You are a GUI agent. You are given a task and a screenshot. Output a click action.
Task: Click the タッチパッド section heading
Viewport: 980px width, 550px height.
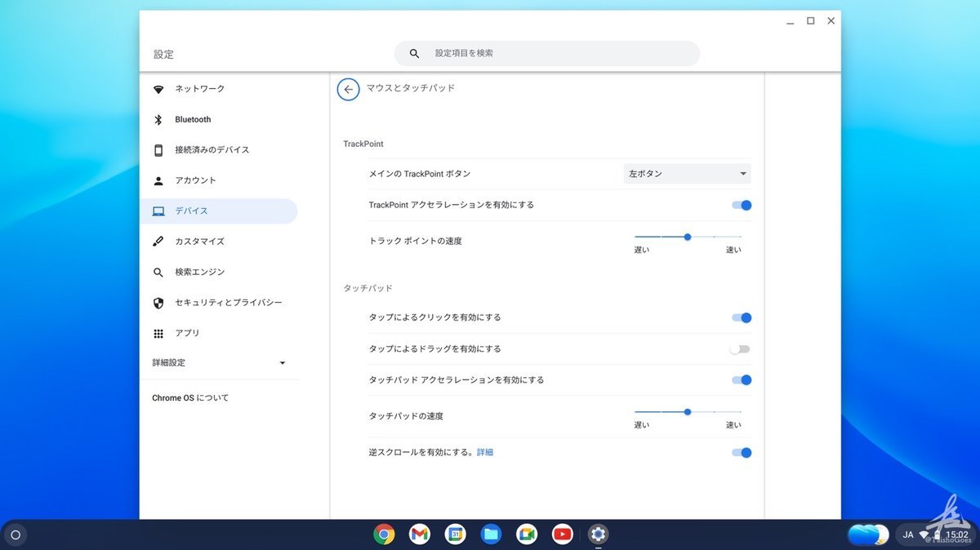[x=367, y=289]
